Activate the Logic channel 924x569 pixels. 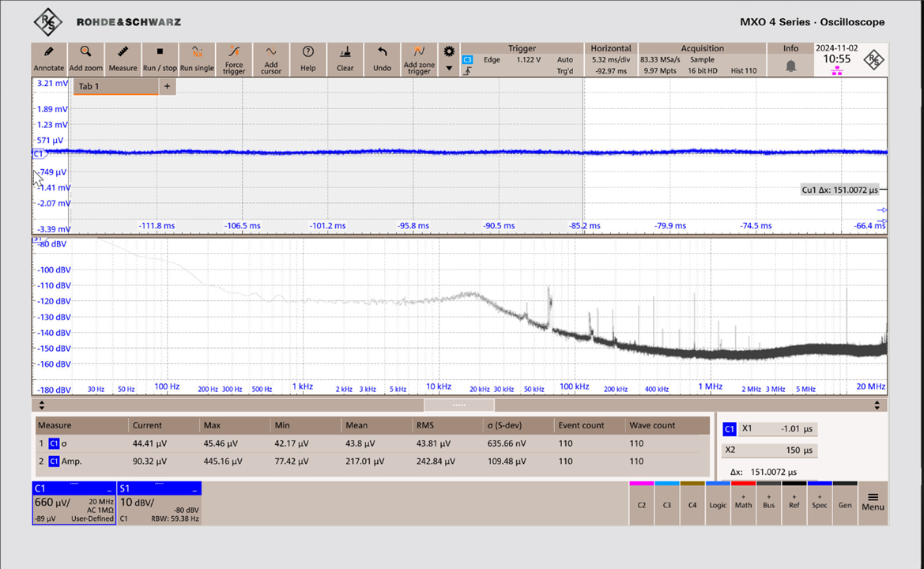718,504
